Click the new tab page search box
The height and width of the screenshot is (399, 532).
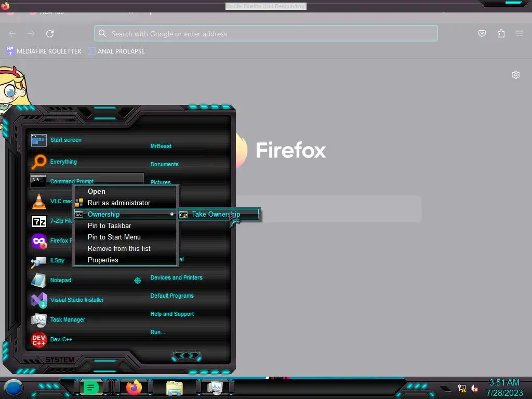click(329, 209)
